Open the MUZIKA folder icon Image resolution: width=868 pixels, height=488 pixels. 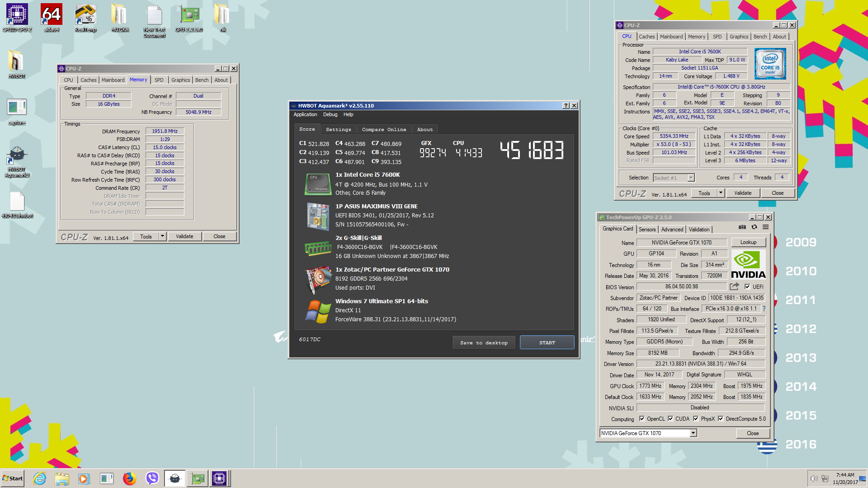click(120, 18)
